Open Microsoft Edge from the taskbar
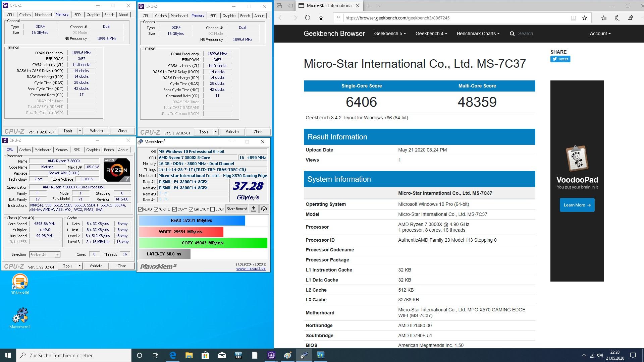 tap(173, 355)
